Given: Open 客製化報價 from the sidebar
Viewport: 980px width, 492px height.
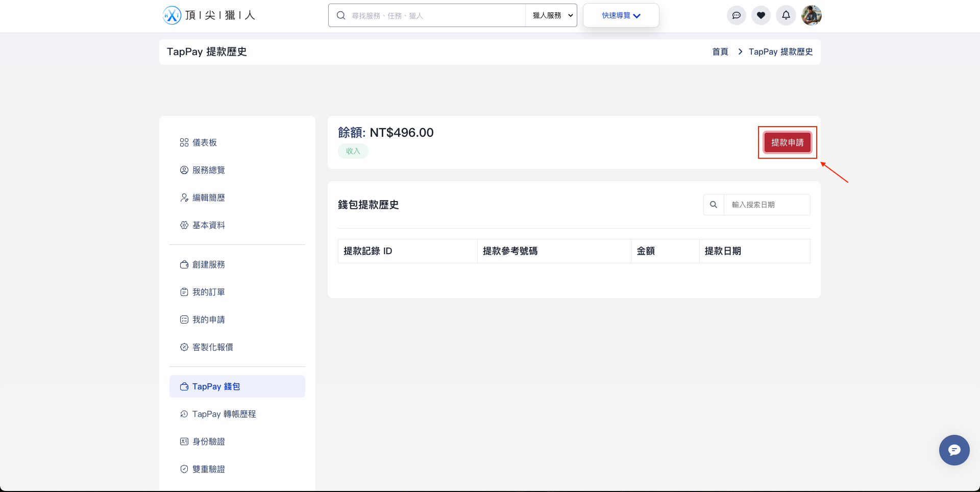Looking at the screenshot, I should click(213, 347).
